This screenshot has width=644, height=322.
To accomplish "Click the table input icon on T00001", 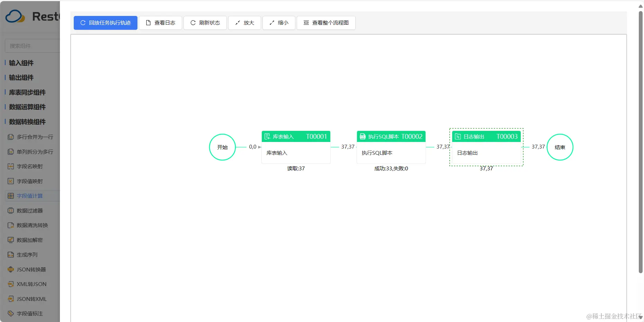I will click(267, 136).
